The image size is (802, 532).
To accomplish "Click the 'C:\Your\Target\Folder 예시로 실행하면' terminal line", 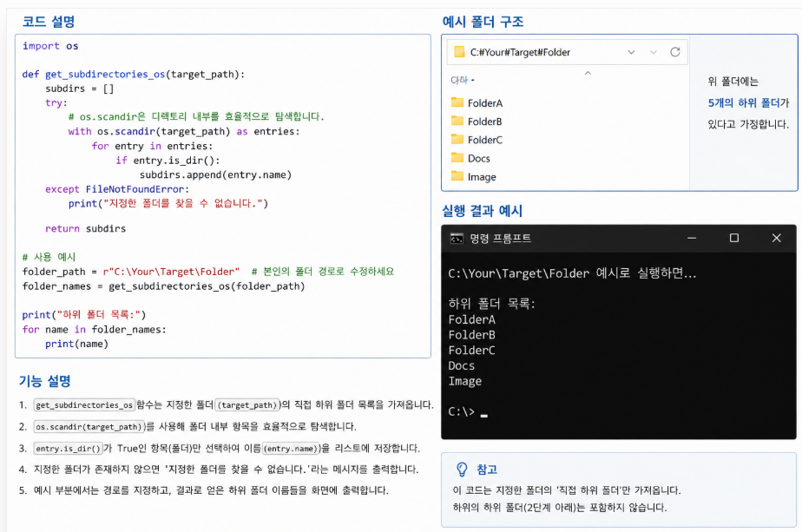I will point(572,273).
